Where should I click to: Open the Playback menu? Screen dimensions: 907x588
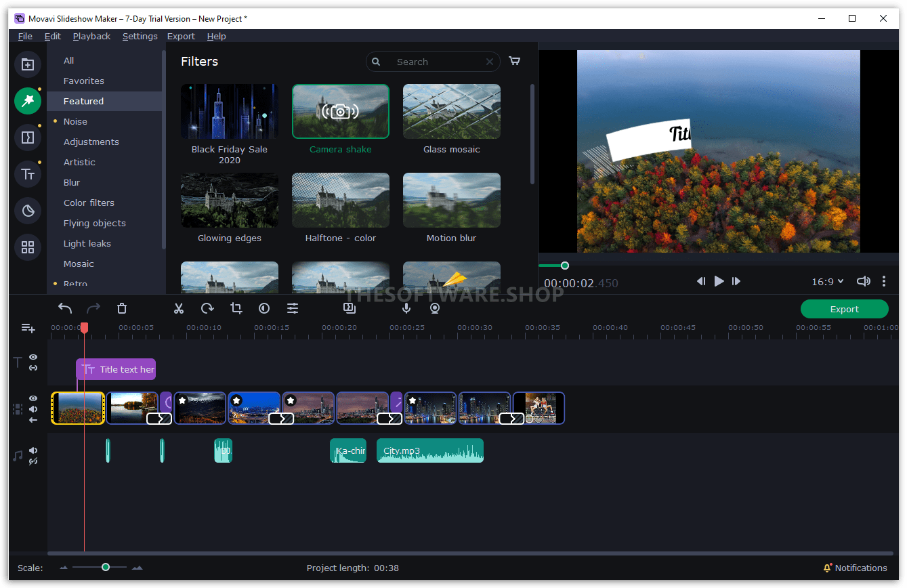tap(91, 37)
